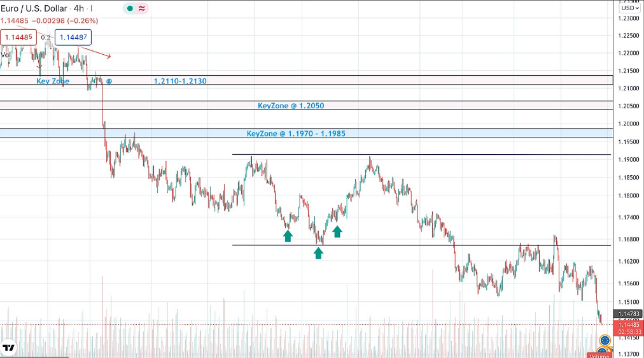Click the red Volume tag at bottom right
Screen dimensions: 644x358
600,355
